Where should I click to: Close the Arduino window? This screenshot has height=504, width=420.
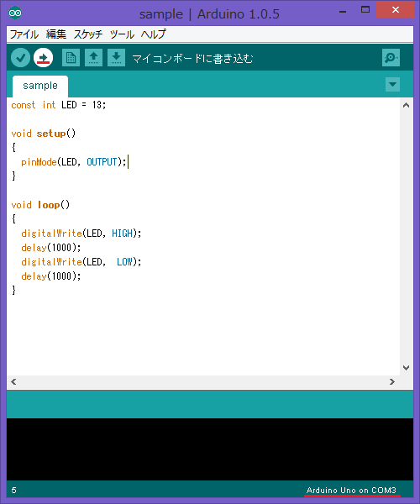point(396,10)
